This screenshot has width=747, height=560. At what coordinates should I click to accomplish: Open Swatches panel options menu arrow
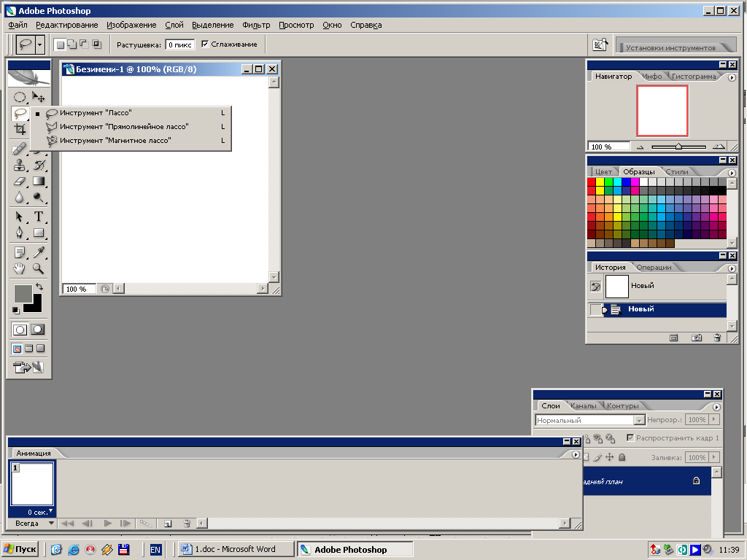coord(732,173)
